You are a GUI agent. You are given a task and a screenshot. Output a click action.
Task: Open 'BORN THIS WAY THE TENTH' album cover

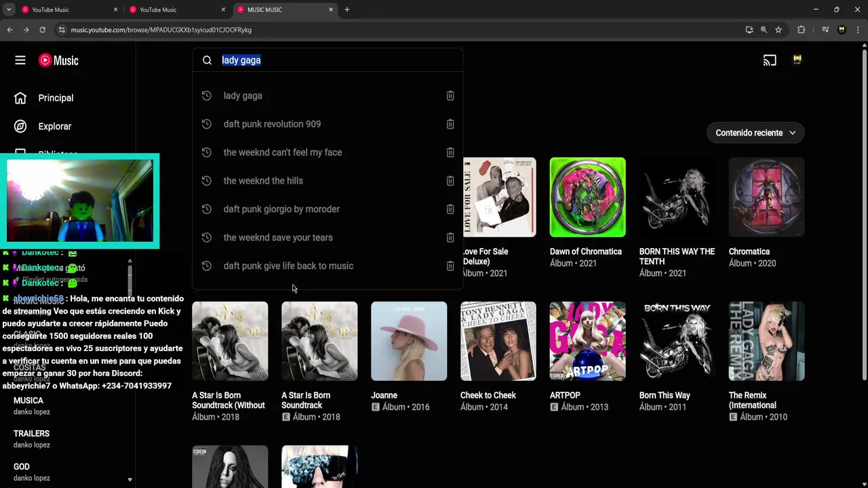coord(677,197)
